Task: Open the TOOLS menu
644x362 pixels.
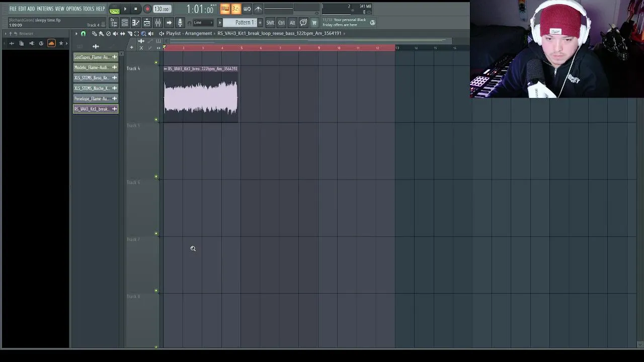Action: pyautogui.click(x=89, y=9)
